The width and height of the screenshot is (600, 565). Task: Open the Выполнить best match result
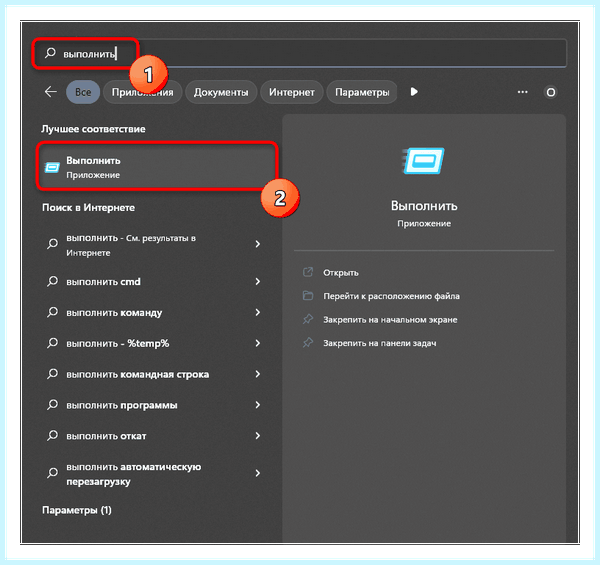point(157,167)
